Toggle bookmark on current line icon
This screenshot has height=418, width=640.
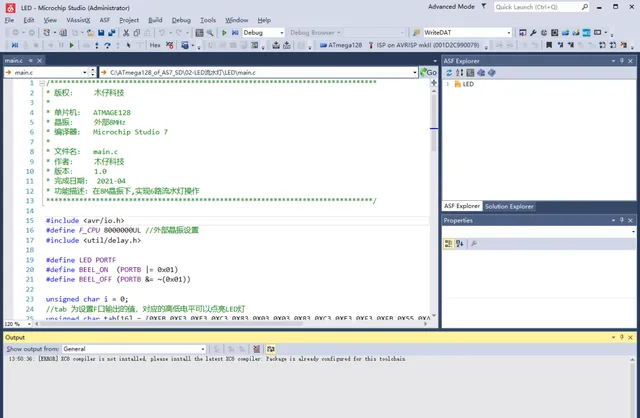[x=549, y=45]
